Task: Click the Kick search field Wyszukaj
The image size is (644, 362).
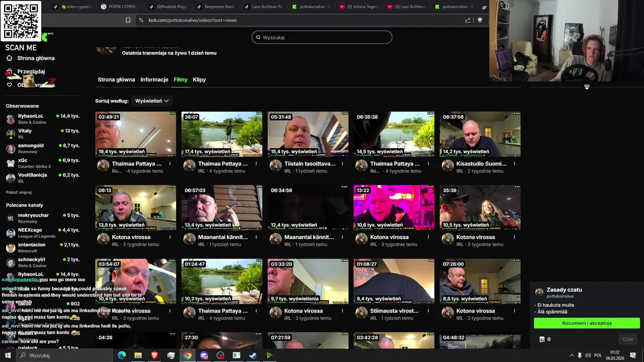Action: (x=322, y=37)
